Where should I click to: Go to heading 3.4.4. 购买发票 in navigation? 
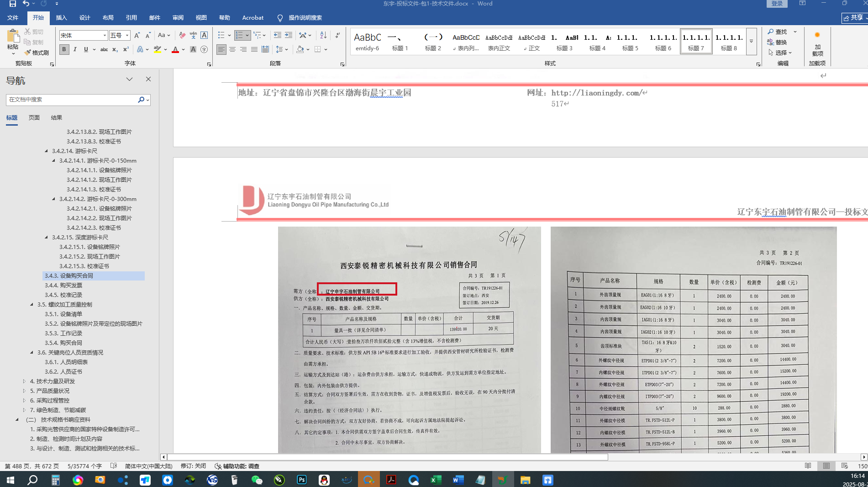[x=63, y=285]
